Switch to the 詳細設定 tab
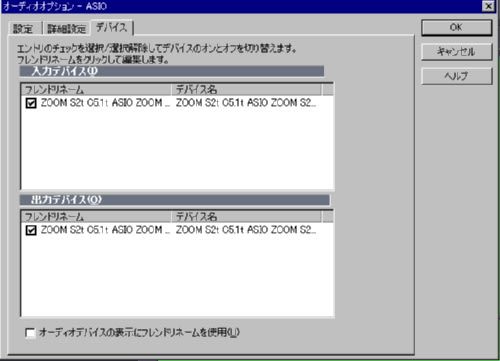This screenshot has width=500, height=361. click(66, 29)
